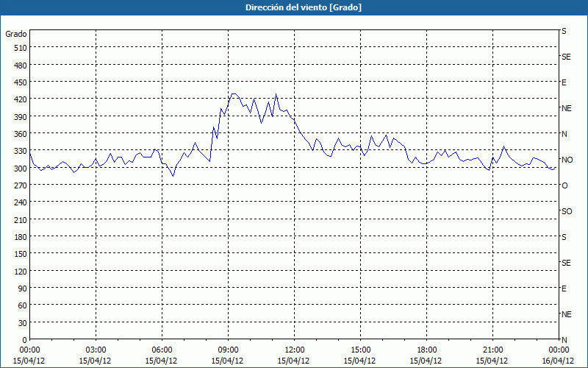Select the 'E' compass label beside the 450 gridline

click(564, 82)
